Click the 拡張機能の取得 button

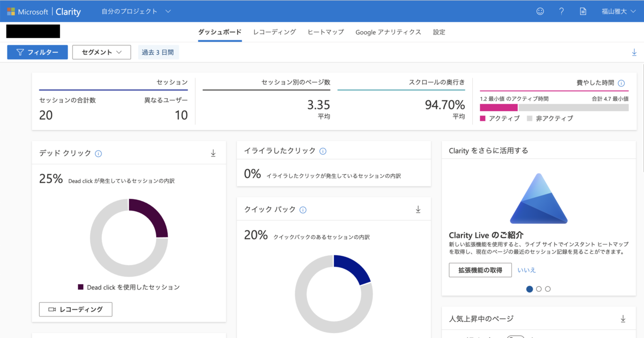(x=480, y=270)
